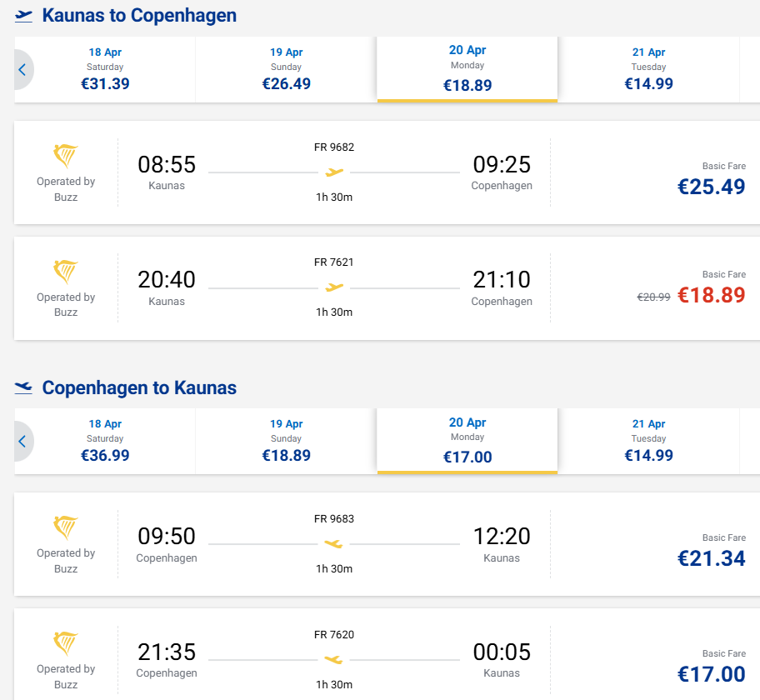Choose the €17.00 Basic Fare for 21:35 flight
760x700 pixels.
710,673
